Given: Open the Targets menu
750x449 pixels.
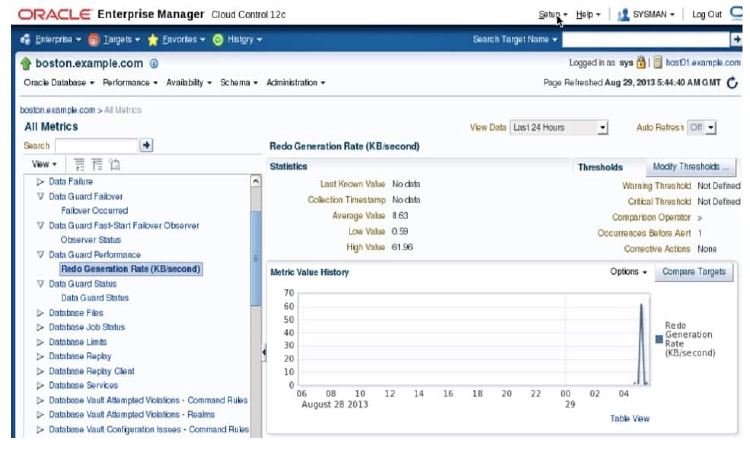Looking at the screenshot, I should coord(121,39).
